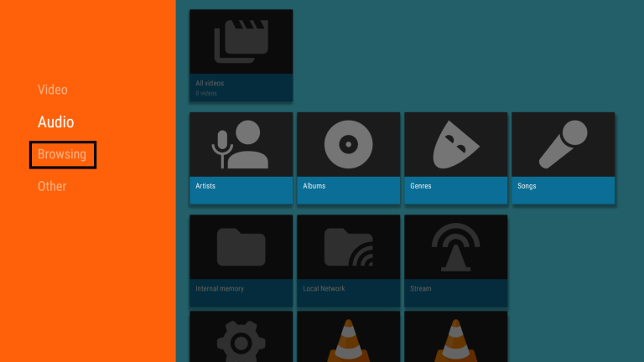
Task: Click the VLC cone tile beside the gear
Action: point(349,339)
